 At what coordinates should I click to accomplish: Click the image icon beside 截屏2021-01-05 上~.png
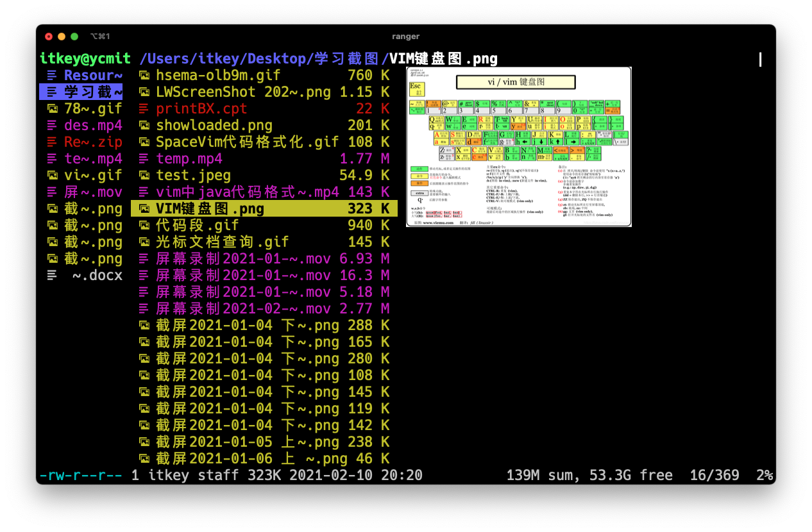[x=144, y=442]
